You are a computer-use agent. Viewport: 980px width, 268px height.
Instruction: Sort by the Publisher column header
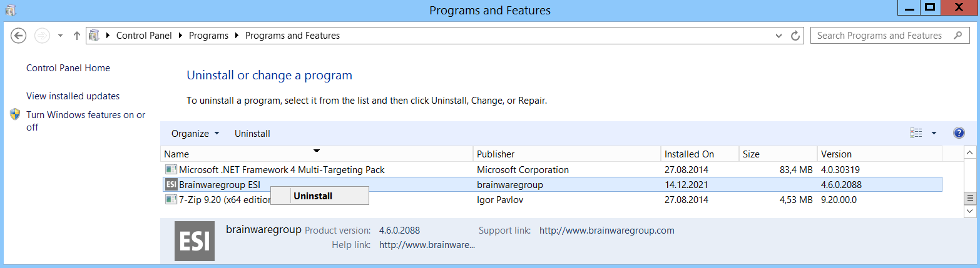[567, 154]
